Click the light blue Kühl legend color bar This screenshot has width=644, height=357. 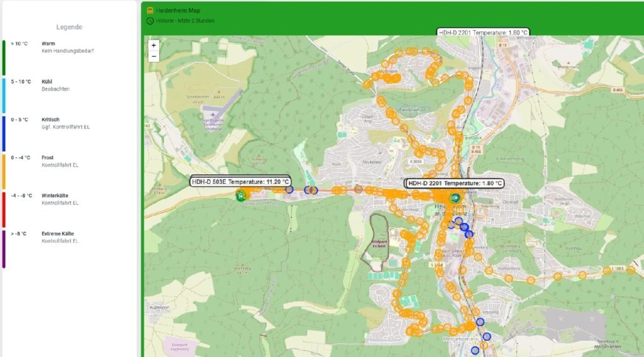point(4,96)
